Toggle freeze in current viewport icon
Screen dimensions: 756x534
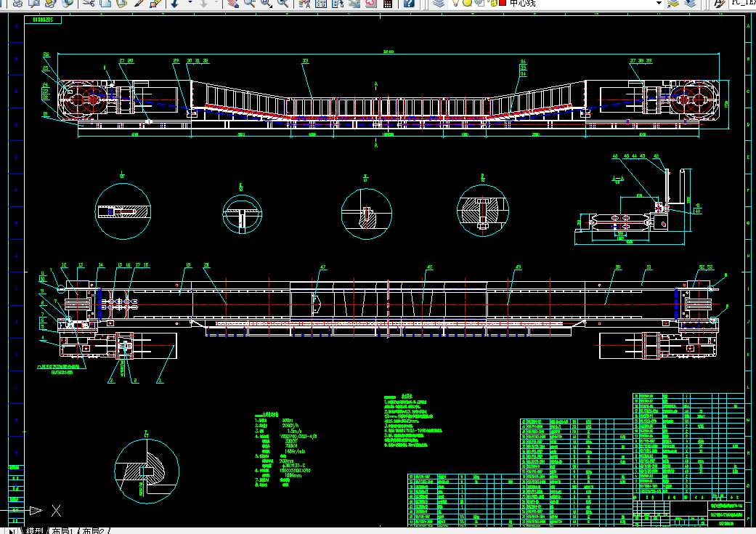479,3
